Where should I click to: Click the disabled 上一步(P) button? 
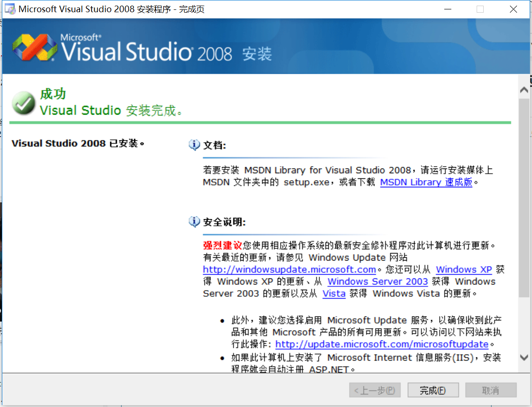pos(374,390)
